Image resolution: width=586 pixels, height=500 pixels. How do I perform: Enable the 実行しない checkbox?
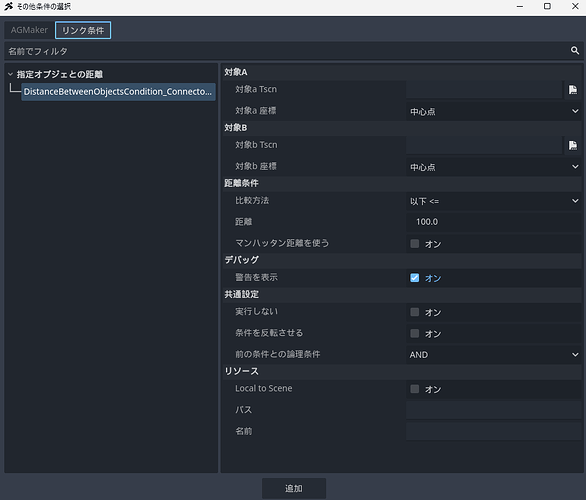coord(414,312)
